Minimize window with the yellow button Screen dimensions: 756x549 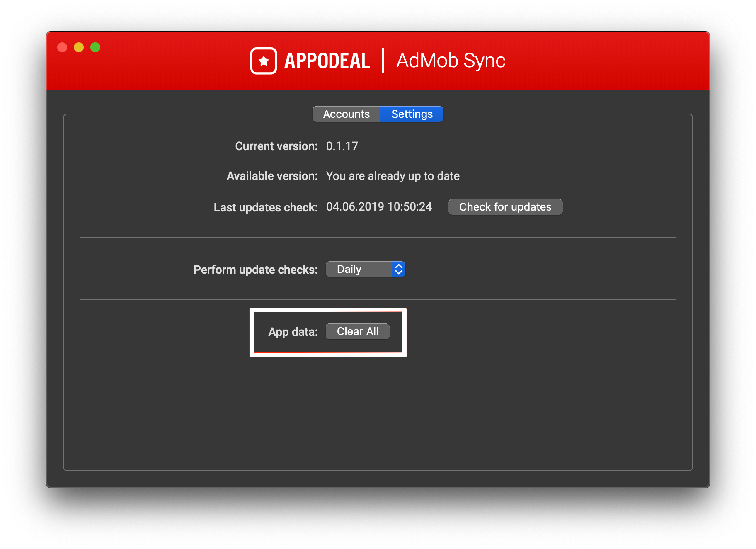79,47
